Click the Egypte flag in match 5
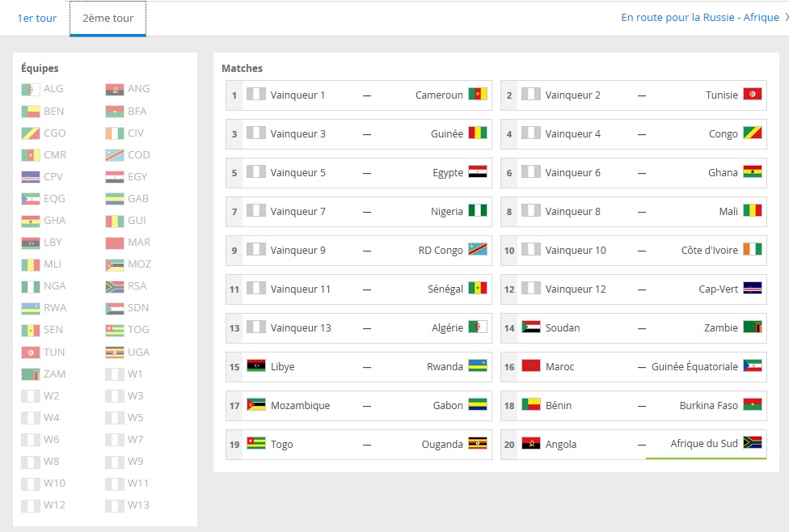This screenshot has width=789, height=532. coord(478,172)
